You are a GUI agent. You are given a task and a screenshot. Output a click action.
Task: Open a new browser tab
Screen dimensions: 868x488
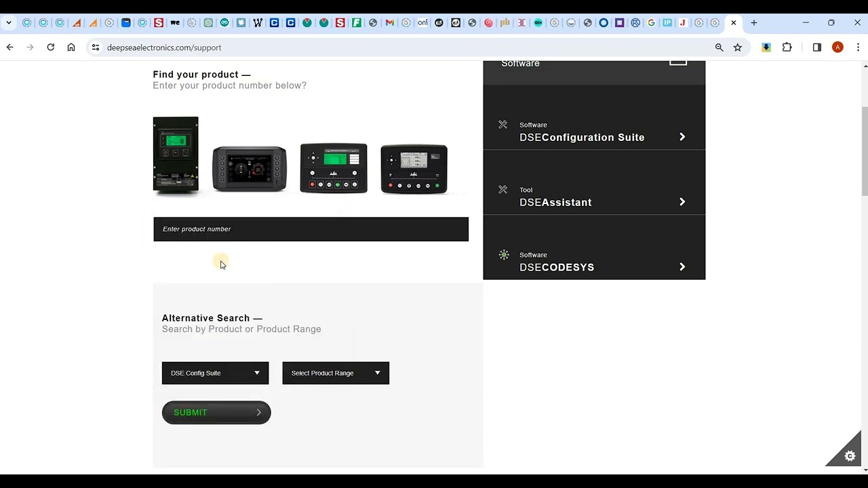753,22
